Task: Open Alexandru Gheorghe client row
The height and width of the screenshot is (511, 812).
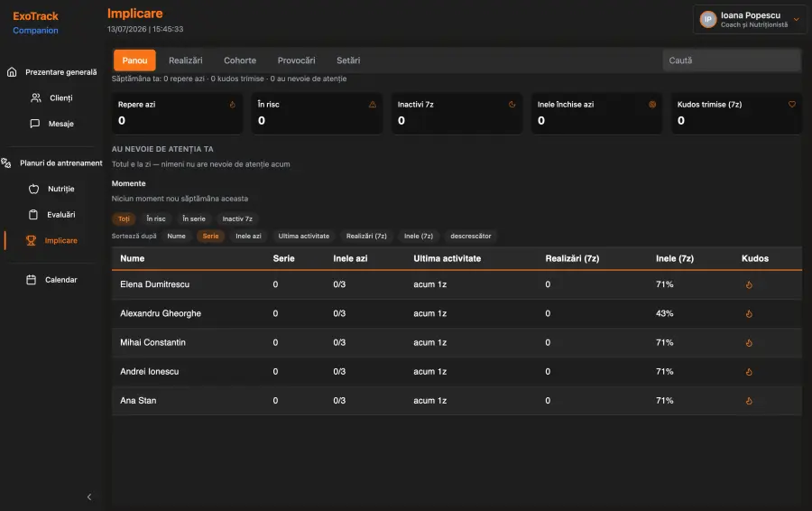Action: 457,313
